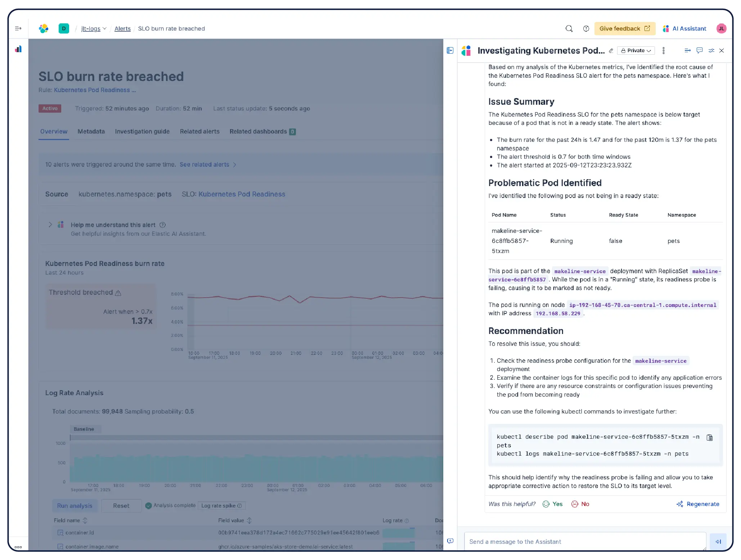
Task: Rename the conversation using the pencil icon
Action: click(611, 51)
